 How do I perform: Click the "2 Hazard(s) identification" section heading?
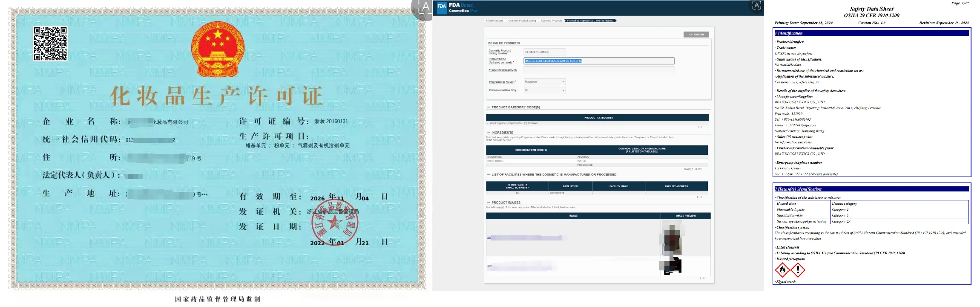tap(798, 189)
